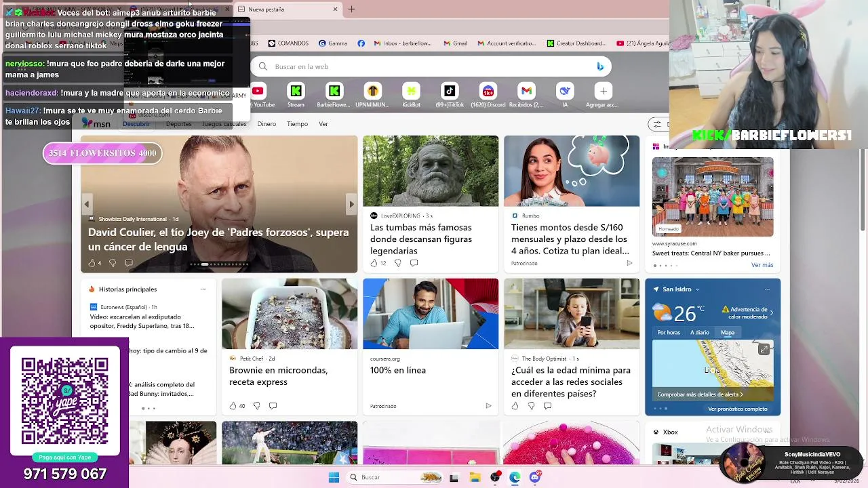
Task: Open COMANDOS bookmark
Action: point(288,43)
